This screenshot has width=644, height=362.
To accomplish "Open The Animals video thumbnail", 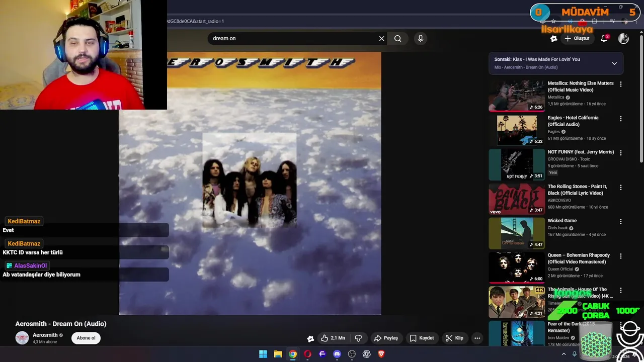I will click(x=517, y=302).
